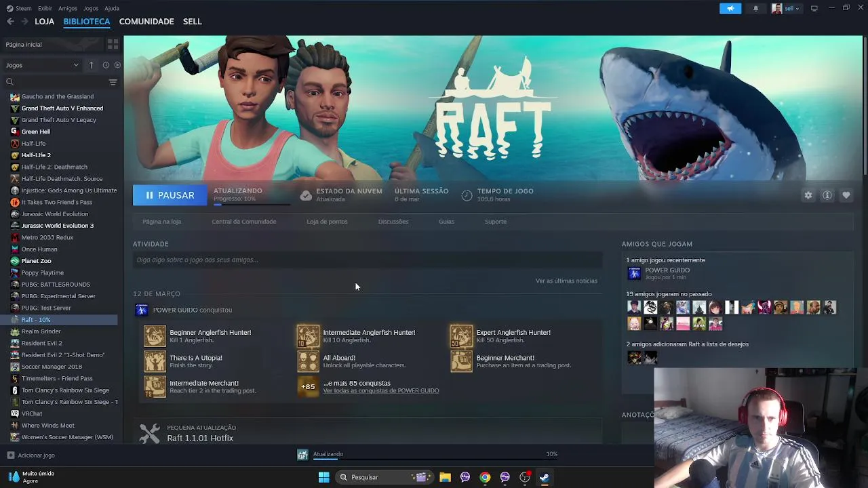Click Ver as últimas notícias
The image size is (868, 488).
[x=566, y=281]
